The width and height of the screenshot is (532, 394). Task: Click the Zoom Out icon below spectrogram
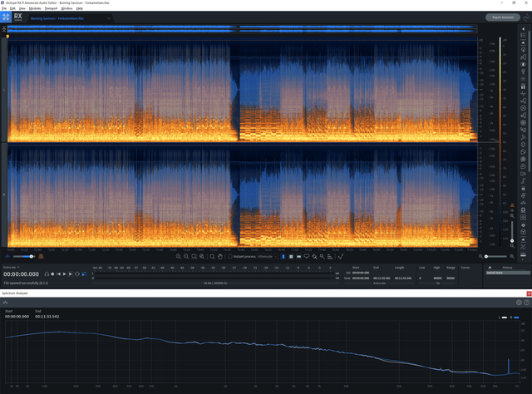tap(186, 257)
